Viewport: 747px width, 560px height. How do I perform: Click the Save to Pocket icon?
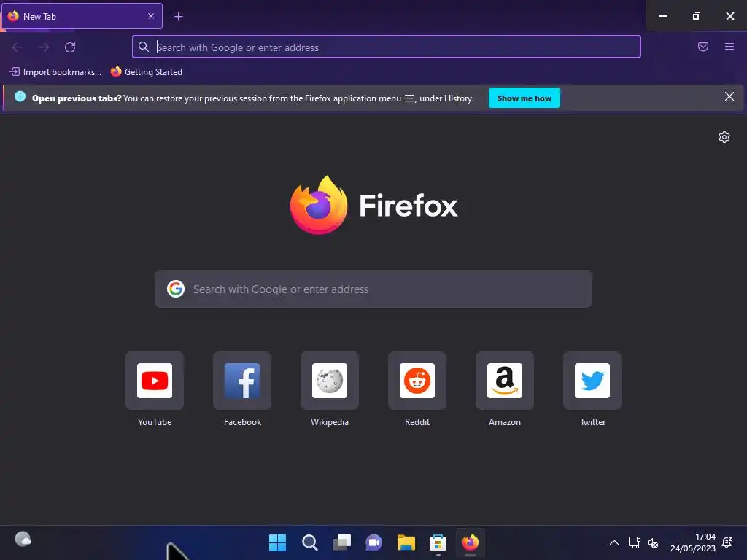(x=703, y=47)
